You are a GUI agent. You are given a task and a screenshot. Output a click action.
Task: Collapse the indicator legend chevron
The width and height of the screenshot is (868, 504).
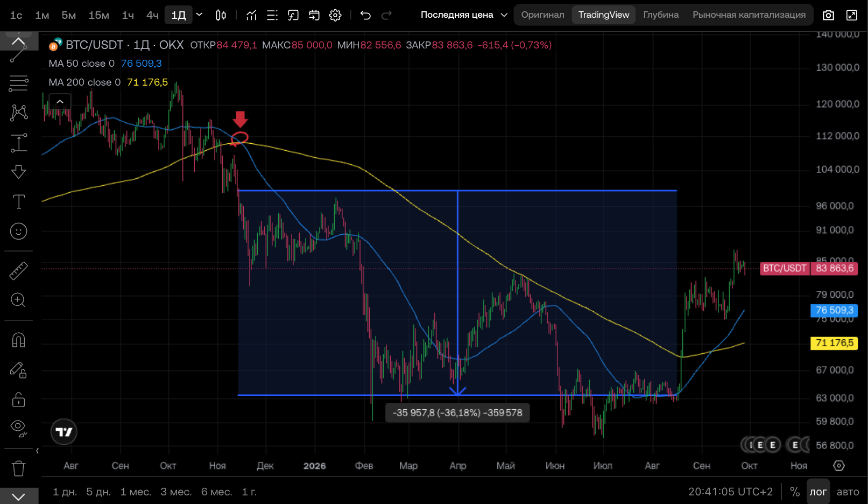tap(60, 102)
